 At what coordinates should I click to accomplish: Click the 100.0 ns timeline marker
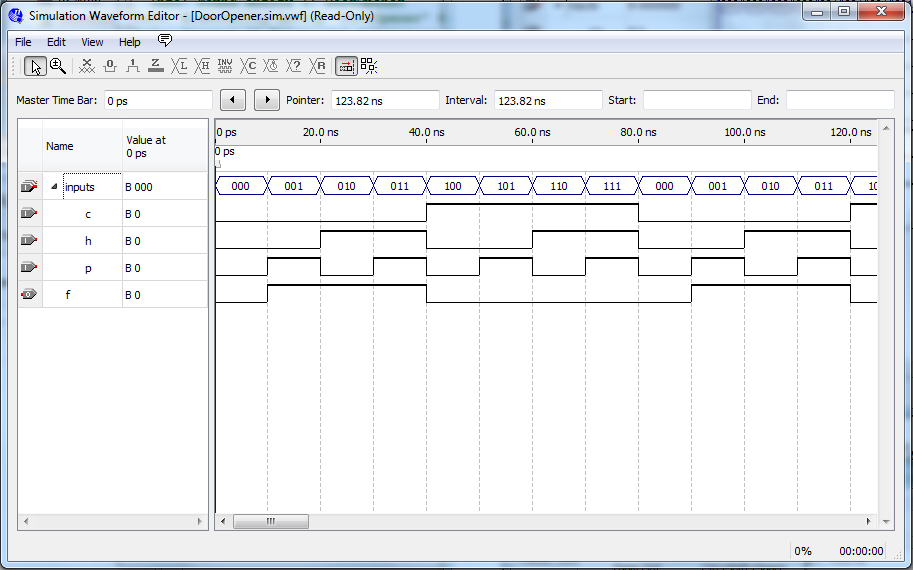[x=744, y=132]
